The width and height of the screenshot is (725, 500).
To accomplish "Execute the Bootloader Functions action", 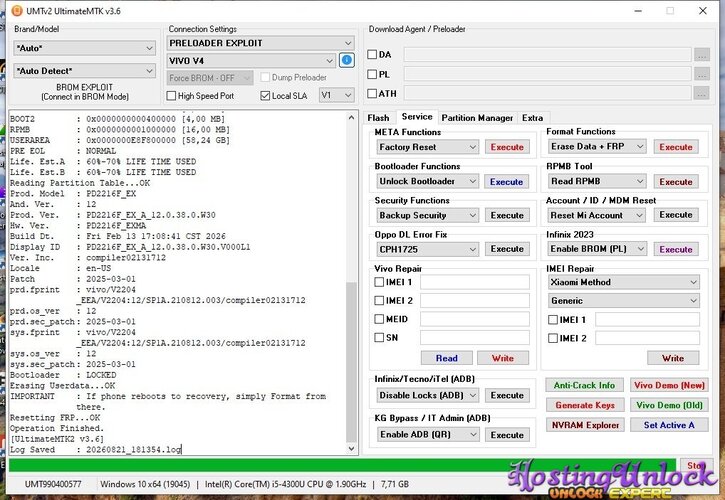I will tap(507, 182).
